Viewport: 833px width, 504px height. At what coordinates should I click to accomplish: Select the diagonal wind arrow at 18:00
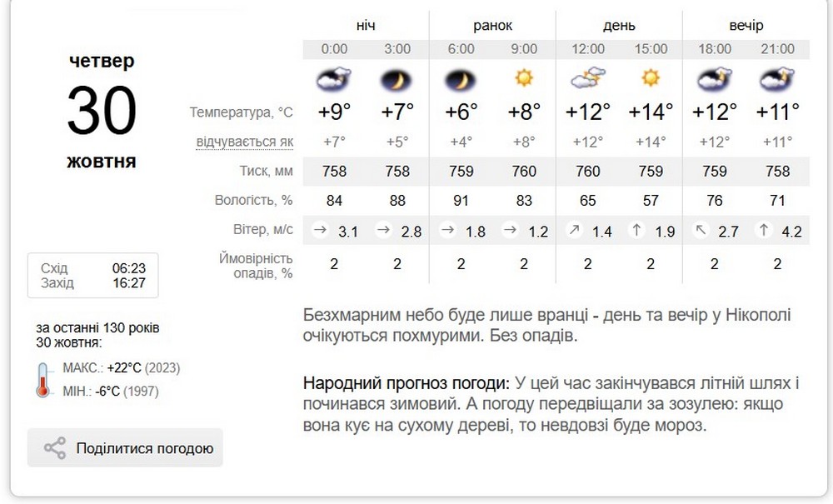pos(699,230)
